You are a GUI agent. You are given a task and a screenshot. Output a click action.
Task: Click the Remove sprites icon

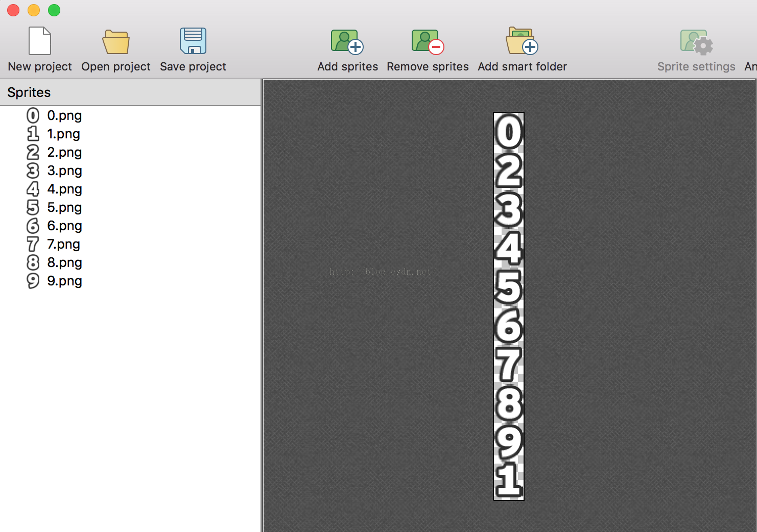coord(428,41)
